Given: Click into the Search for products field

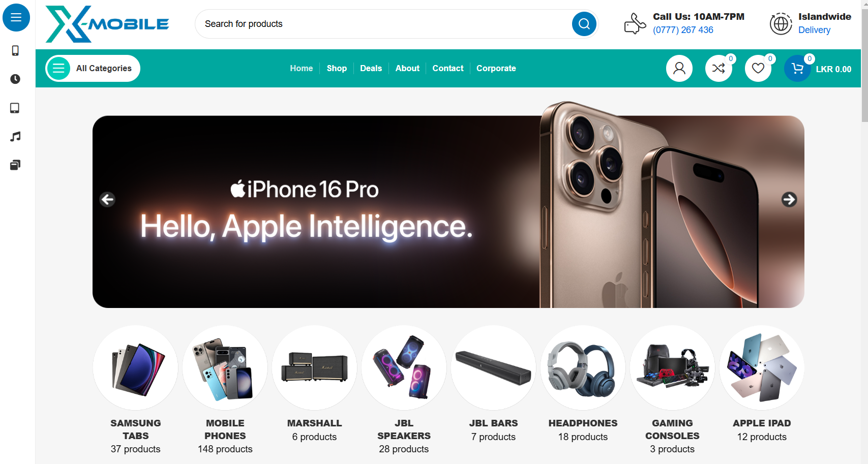Looking at the screenshot, I should [x=384, y=24].
